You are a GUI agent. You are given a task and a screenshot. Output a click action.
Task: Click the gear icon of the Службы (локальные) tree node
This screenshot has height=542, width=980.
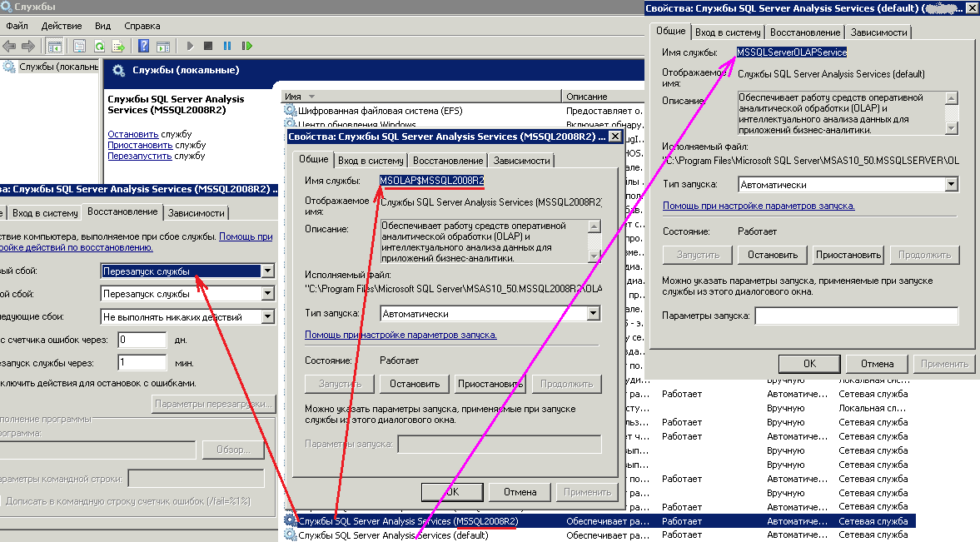[9, 67]
